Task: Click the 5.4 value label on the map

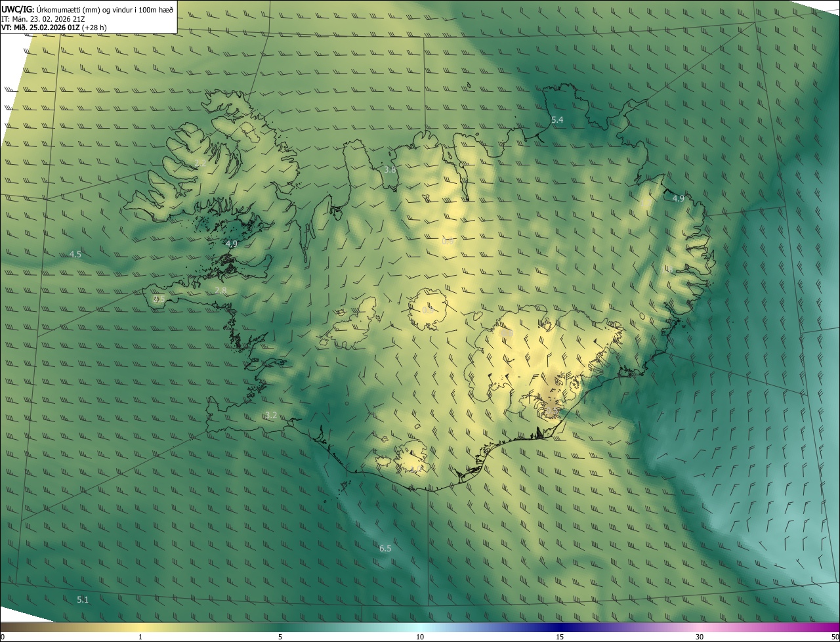Action: point(557,120)
